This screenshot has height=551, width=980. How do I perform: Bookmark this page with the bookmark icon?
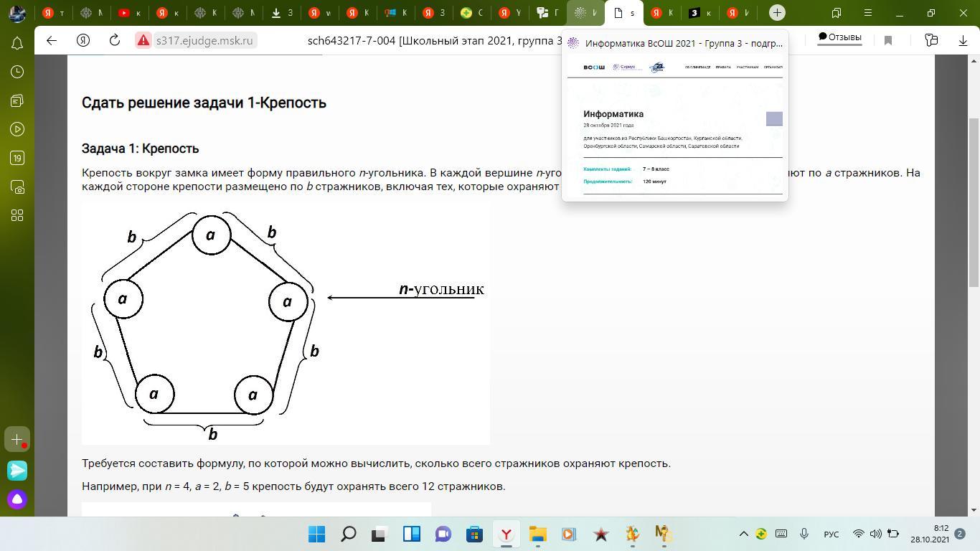(x=888, y=41)
